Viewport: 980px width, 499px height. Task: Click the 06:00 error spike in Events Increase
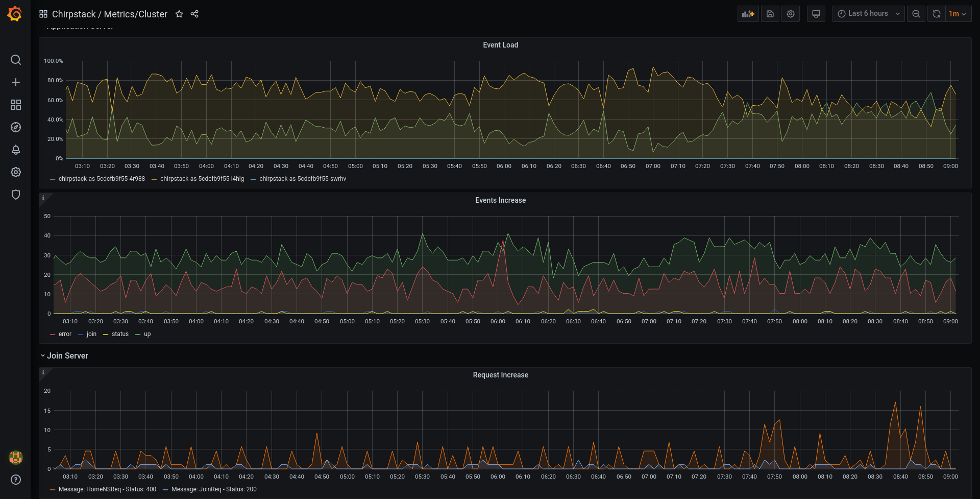[503, 241]
